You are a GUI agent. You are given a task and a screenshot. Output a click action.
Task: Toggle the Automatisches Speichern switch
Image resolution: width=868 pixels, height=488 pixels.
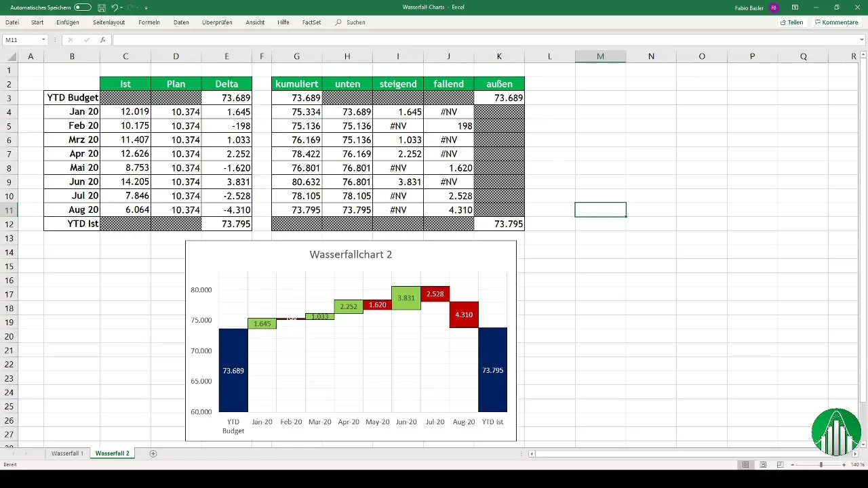83,7
